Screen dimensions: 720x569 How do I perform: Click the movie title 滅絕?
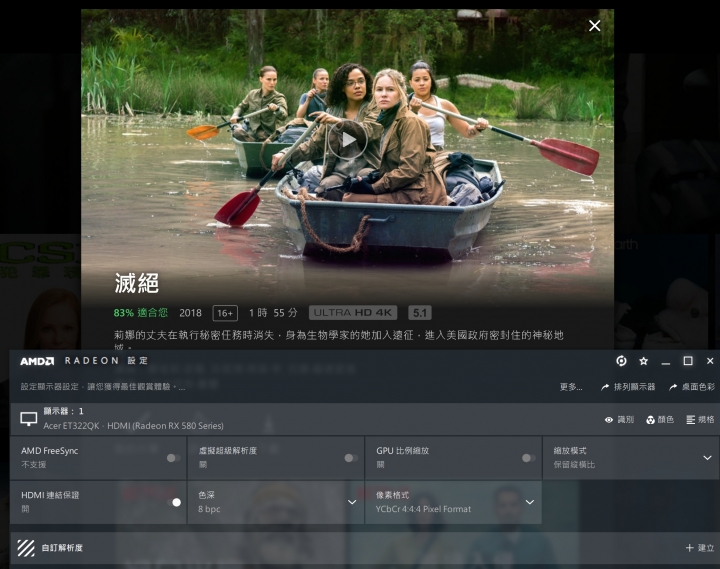137,283
